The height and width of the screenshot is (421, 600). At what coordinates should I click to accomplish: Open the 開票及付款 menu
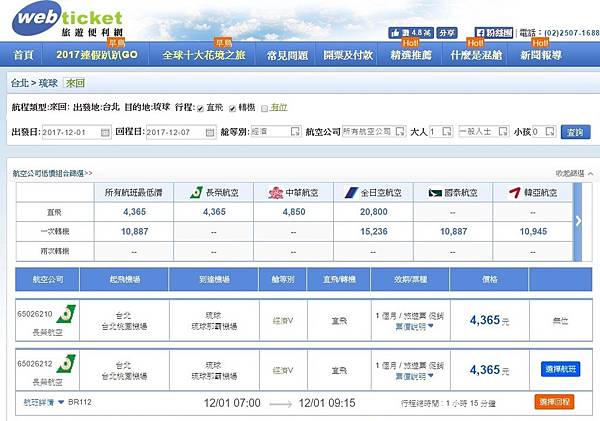tap(347, 55)
